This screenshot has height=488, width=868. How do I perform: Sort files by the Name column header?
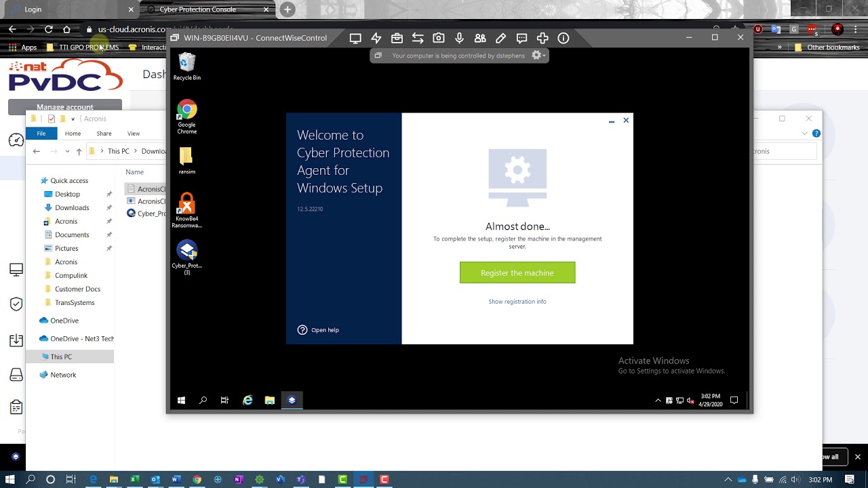[x=134, y=172]
